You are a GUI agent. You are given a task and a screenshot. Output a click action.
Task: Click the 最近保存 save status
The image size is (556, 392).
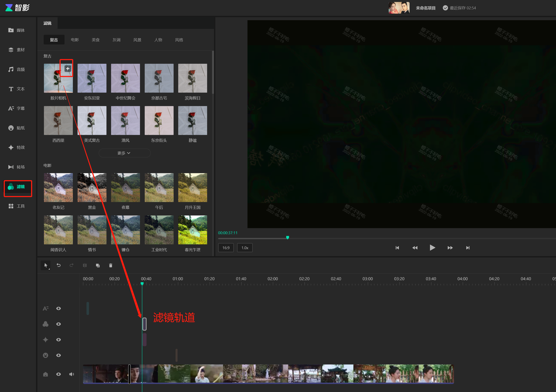(x=459, y=8)
